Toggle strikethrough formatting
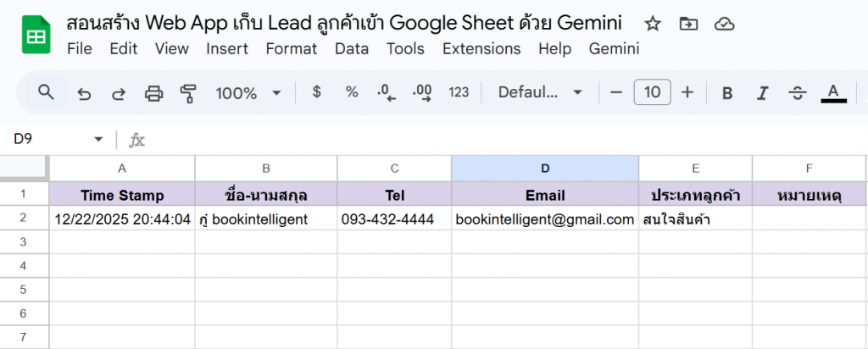Viewport: 868px width, 349px height. click(x=797, y=93)
